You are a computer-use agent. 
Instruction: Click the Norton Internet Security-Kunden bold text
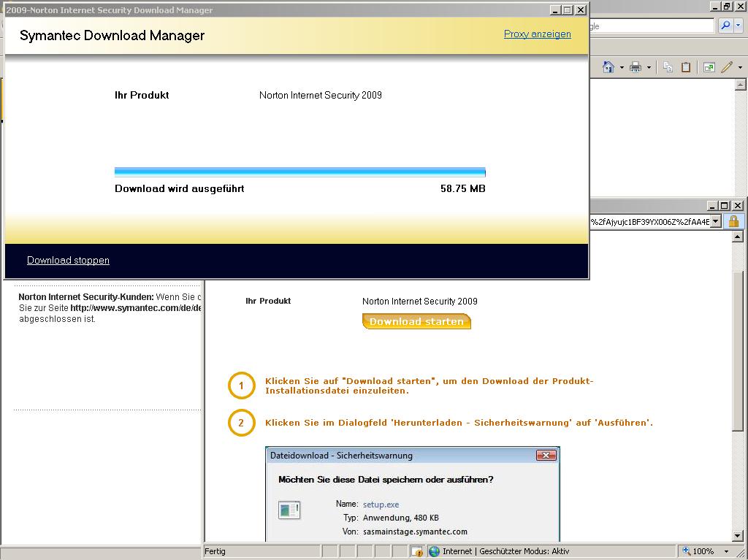pyautogui.click(x=86, y=296)
